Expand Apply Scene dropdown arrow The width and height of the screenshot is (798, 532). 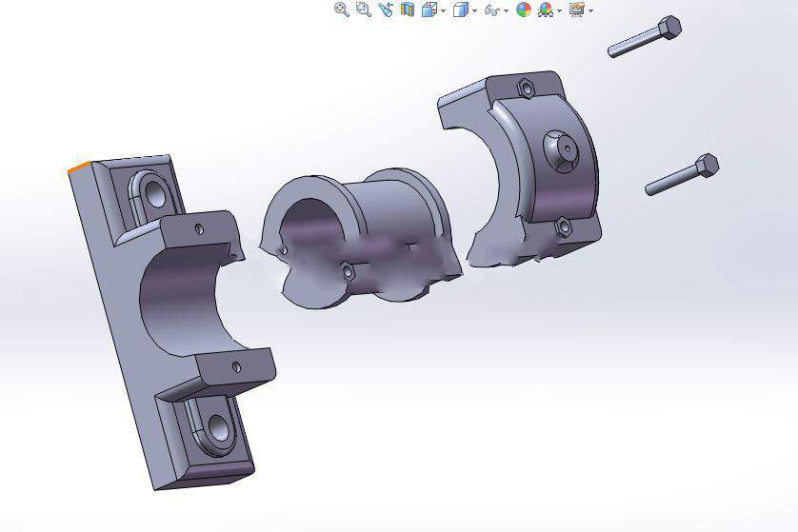point(559,10)
